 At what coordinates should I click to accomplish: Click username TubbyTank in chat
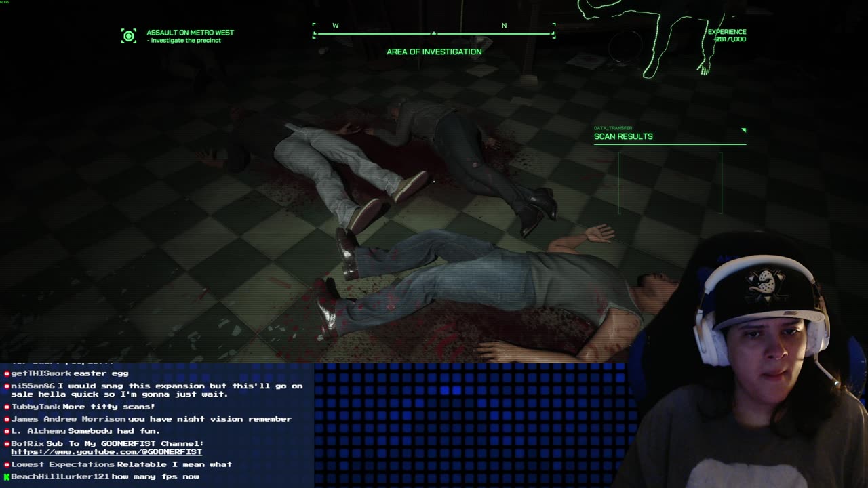35,407
